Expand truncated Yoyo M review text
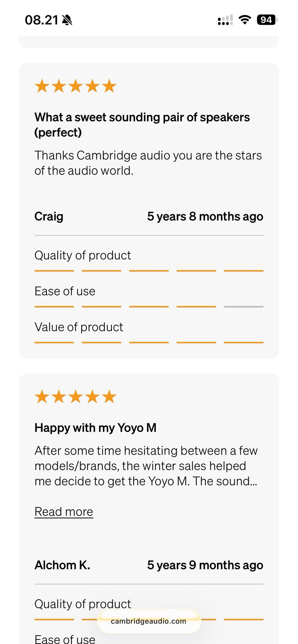The height and width of the screenshot is (644, 298). [x=146, y=466]
